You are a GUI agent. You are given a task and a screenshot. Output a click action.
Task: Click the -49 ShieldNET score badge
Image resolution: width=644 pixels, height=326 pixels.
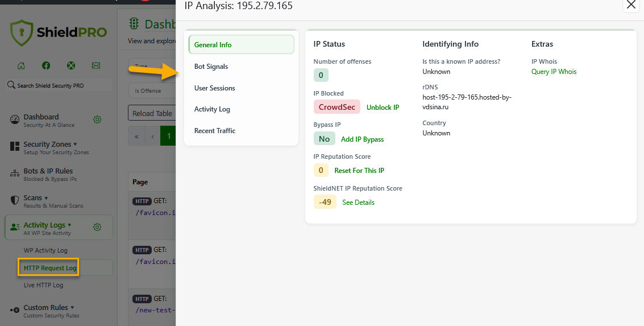click(325, 202)
